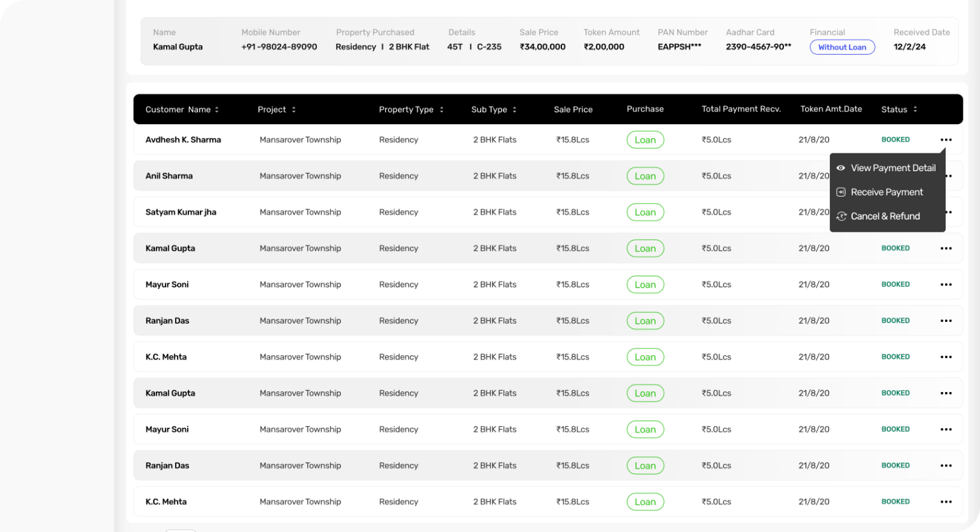Screen dimensions: 980x532
Task: Click the Total Payment Recv. column header
Action: (x=741, y=109)
